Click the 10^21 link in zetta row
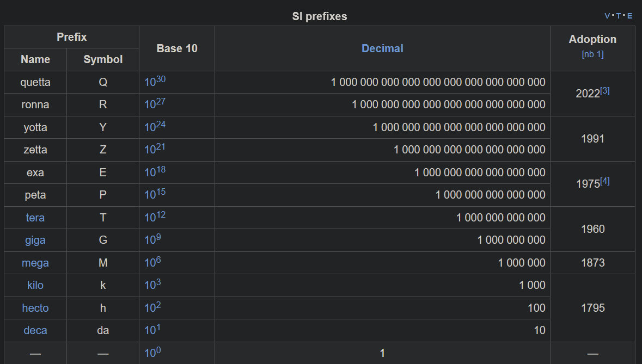 (x=155, y=149)
